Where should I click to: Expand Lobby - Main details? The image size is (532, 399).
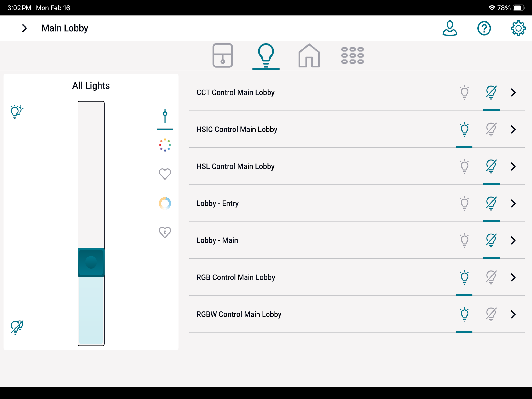[513, 240]
